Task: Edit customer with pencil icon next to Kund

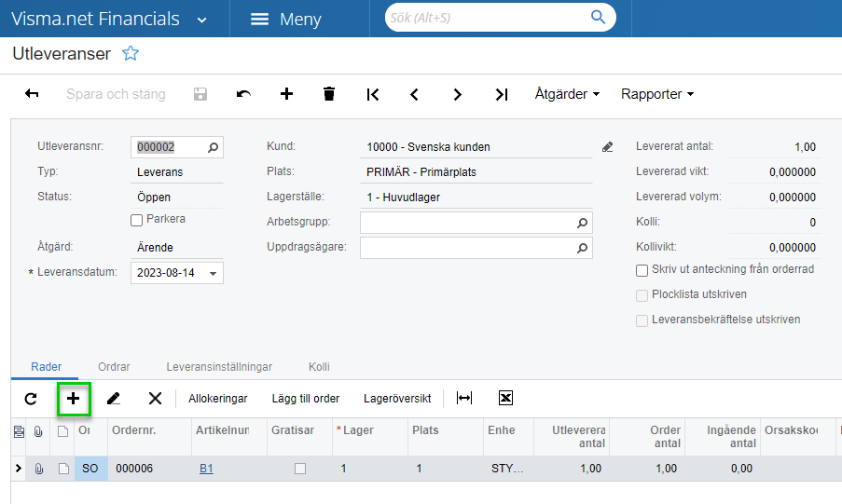Action: point(607,147)
